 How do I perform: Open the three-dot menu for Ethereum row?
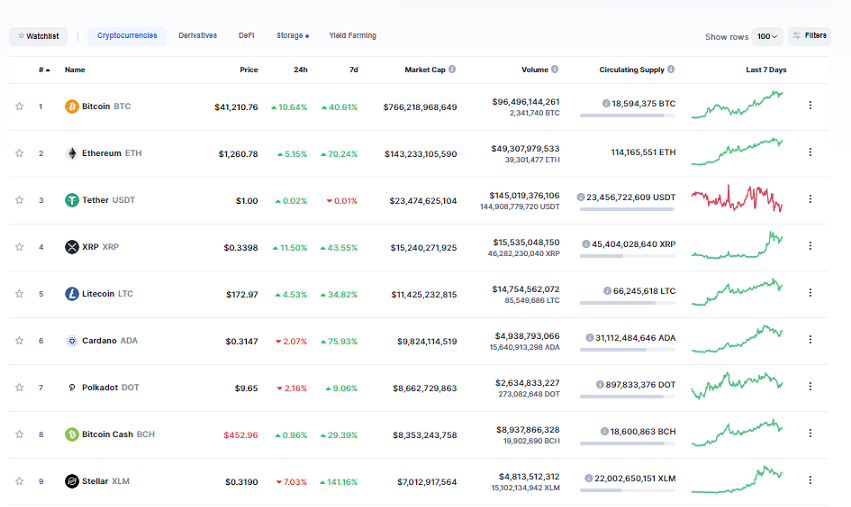(810, 153)
